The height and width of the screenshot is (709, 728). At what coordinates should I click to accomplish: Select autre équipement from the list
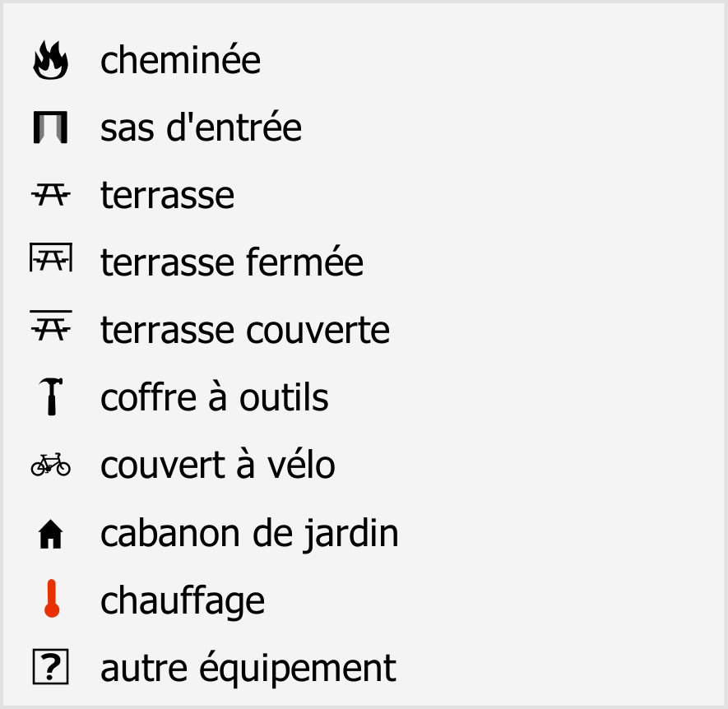(x=248, y=668)
